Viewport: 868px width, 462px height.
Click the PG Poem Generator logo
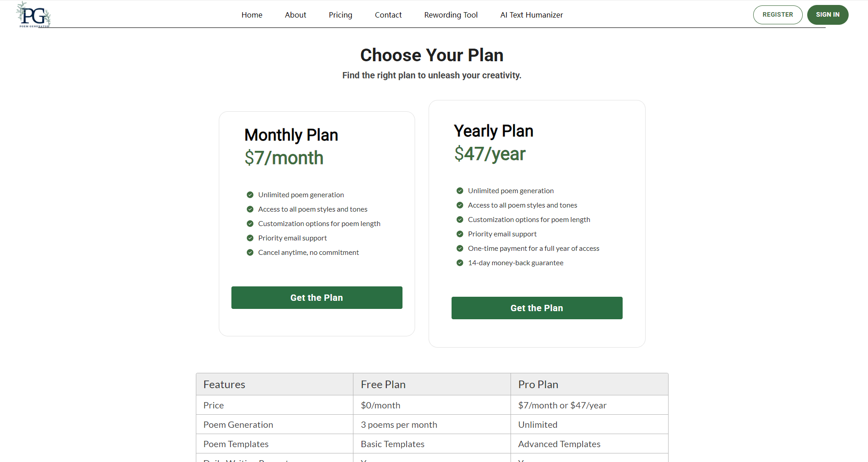(33, 15)
